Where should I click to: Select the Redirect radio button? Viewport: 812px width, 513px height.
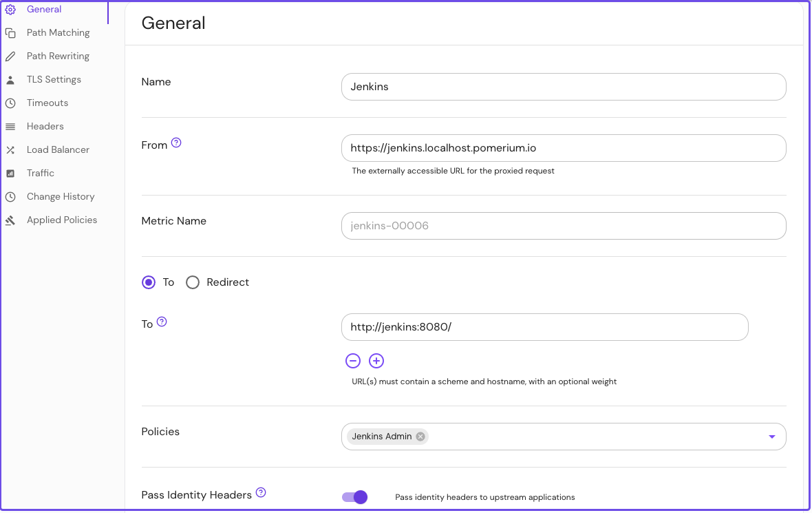tap(193, 282)
